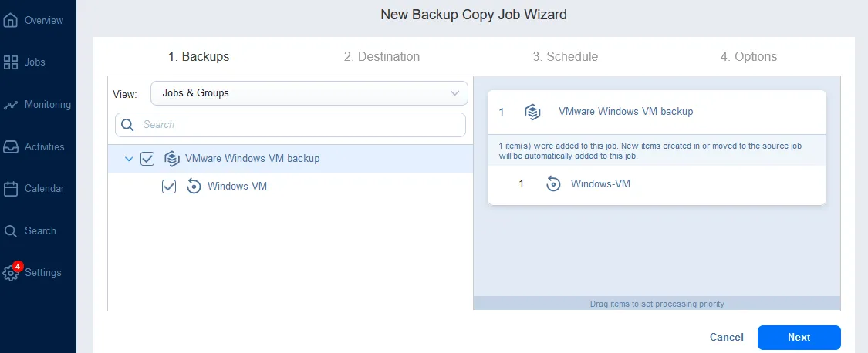Select the Activities inbox icon
868x353 pixels.
11,146
